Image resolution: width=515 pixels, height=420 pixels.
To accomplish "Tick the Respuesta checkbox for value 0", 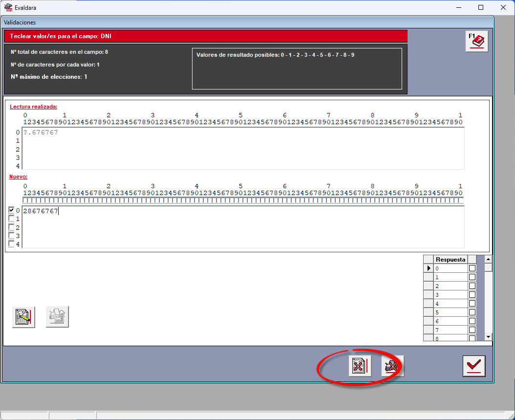I will click(472, 268).
